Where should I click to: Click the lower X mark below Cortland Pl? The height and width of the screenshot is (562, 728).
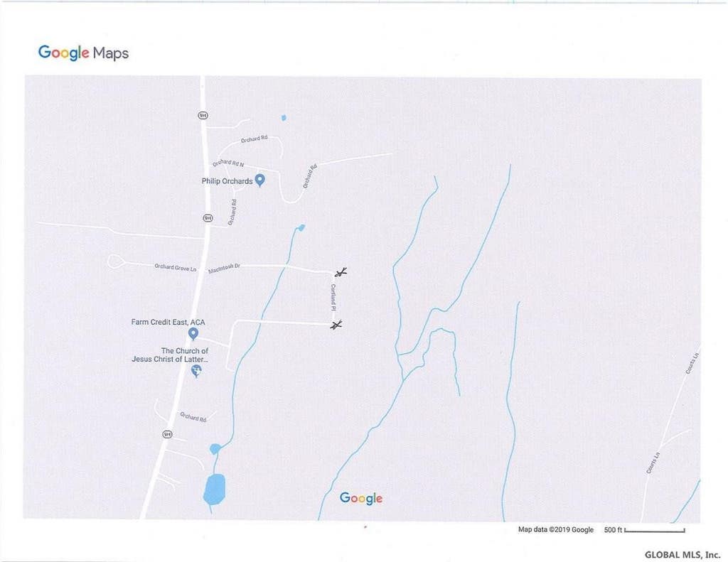tap(336, 325)
